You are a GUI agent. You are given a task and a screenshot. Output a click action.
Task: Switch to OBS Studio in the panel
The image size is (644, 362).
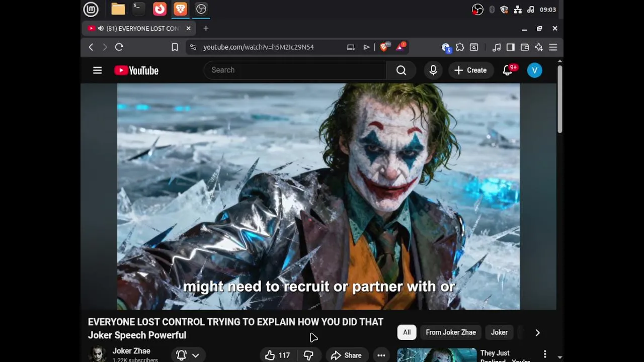click(201, 9)
